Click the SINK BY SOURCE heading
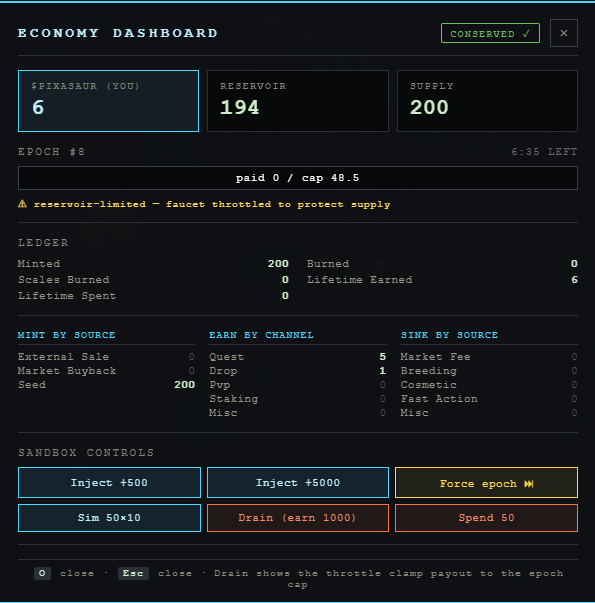This screenshot has height=603, width=595. click(449, 335)
